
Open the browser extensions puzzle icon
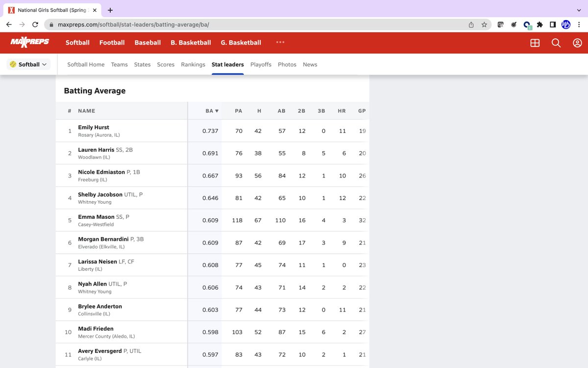click(x=539, y=25)
